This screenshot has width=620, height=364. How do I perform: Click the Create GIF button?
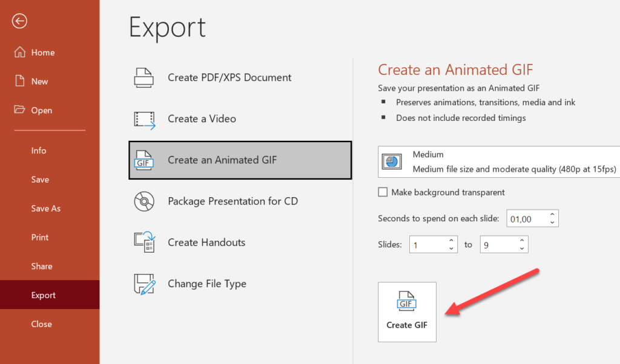pyautogui.click(x=407, y=312)
